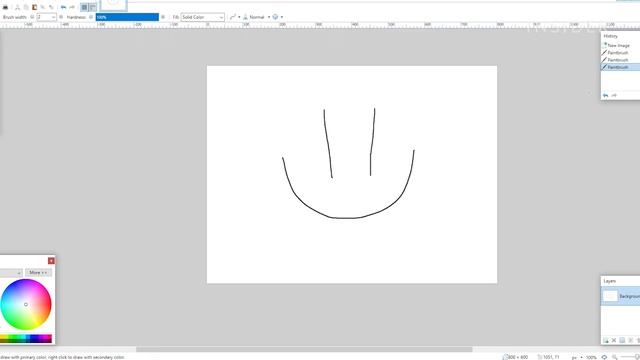Click the More button in Colors panel
This screenshot has height=360, width=640.
coord(38,272)
